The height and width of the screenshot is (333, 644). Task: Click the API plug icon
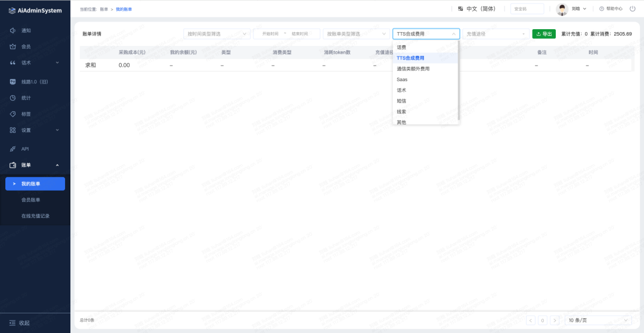(x=13, y=149)
